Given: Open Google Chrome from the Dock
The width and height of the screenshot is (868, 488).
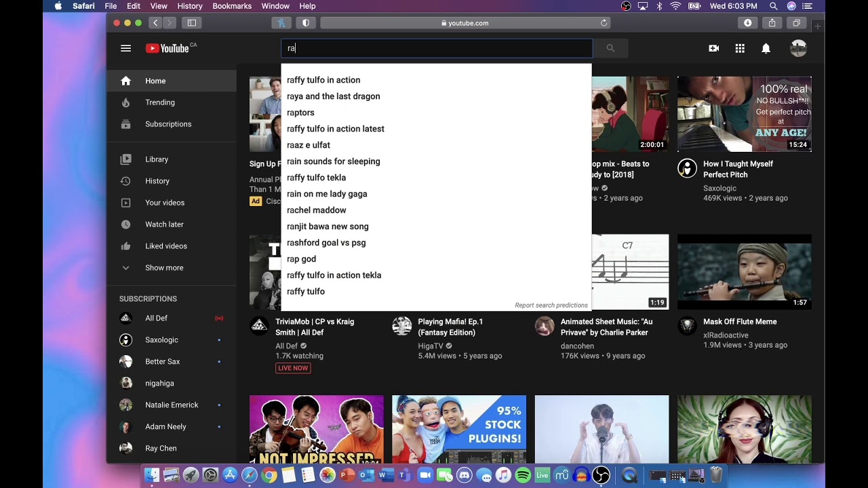Looking at the screenshot, I should click(x=269, y=476).
